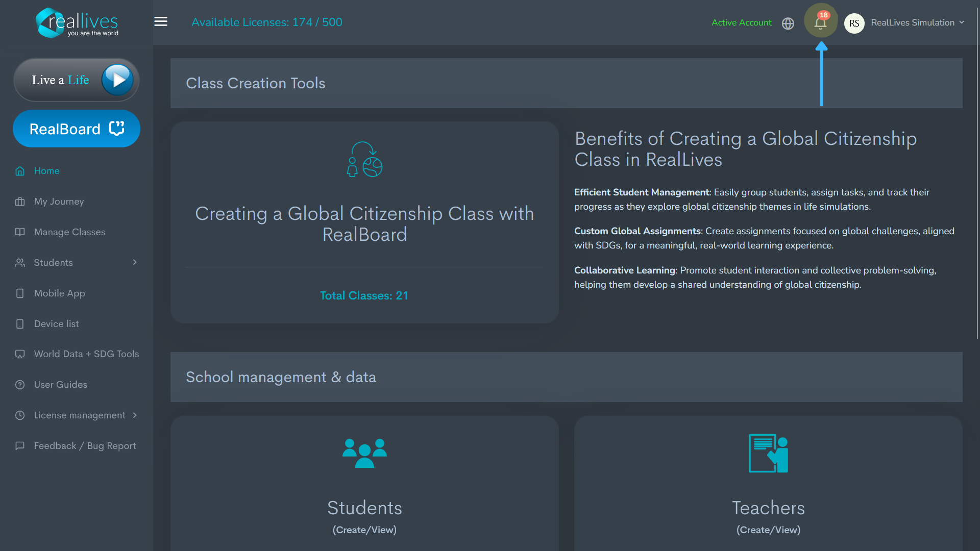980x551 pixels.
Task: Click the School management & data header
Action: pos(567,377)
